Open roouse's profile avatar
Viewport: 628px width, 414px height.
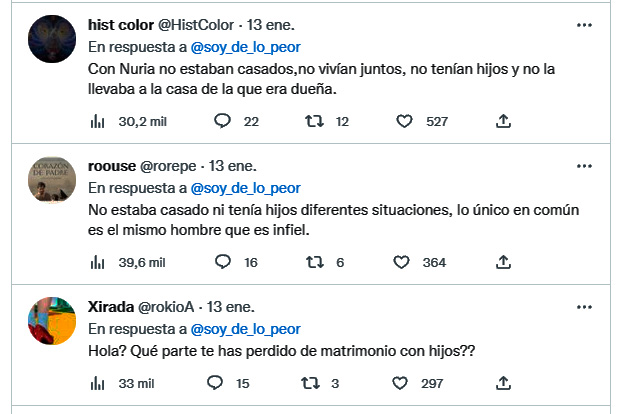[x=51, y=181]
